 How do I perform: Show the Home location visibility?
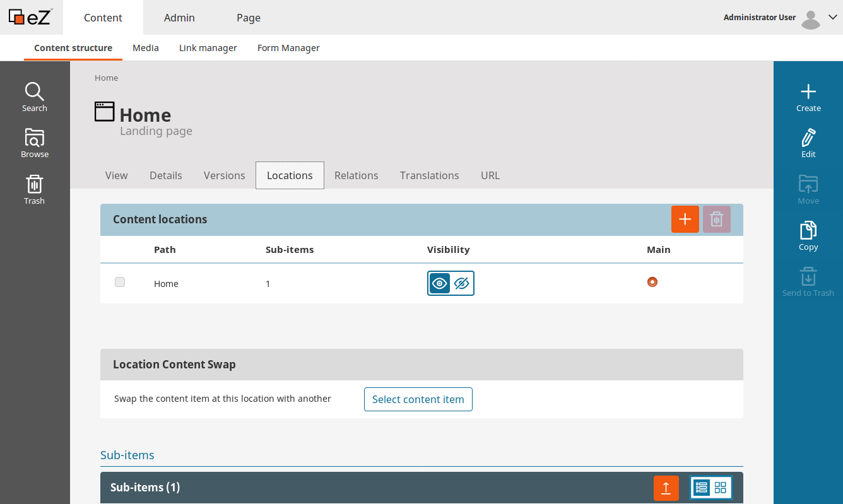click(439, 283)
